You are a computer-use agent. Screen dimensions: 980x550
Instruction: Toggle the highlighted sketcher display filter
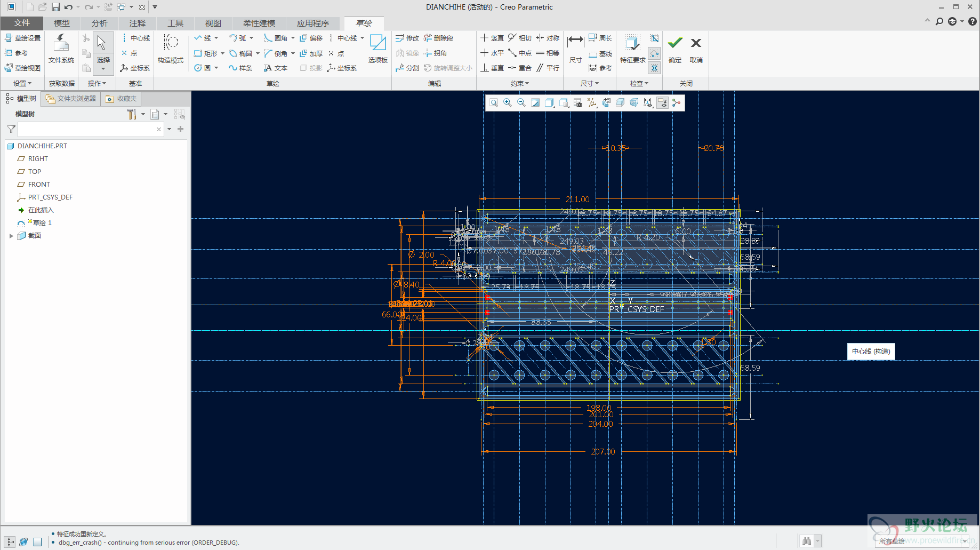pos(662,103)
